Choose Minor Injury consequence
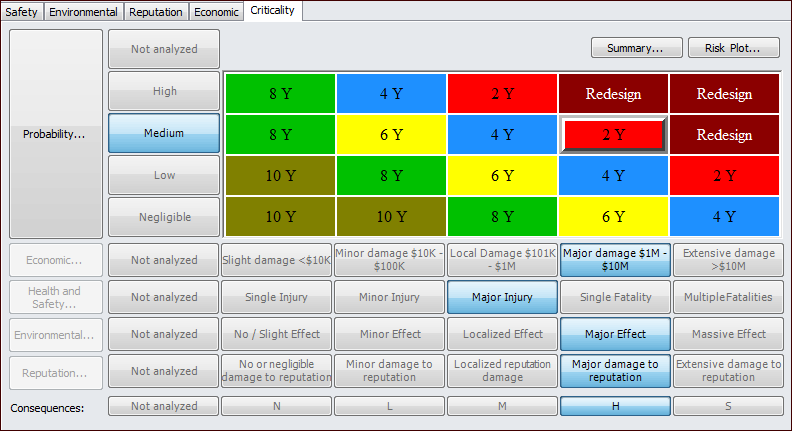792x431 pixels. pos(389,297)
